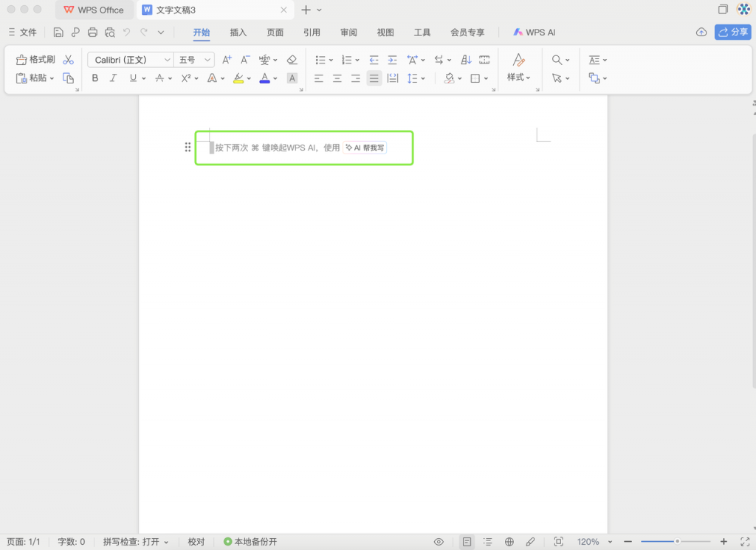Open the 引用 References tab

click(x=312, y=32)
